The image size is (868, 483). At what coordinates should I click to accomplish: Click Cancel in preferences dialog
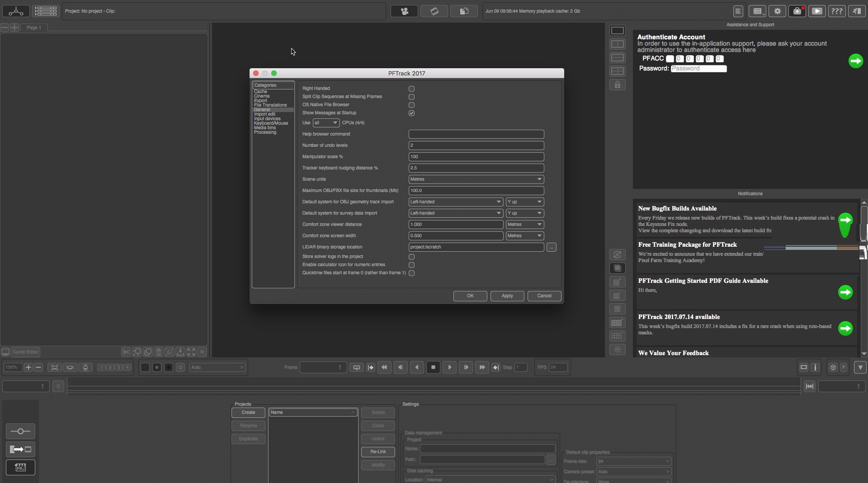tap(544, 296)
